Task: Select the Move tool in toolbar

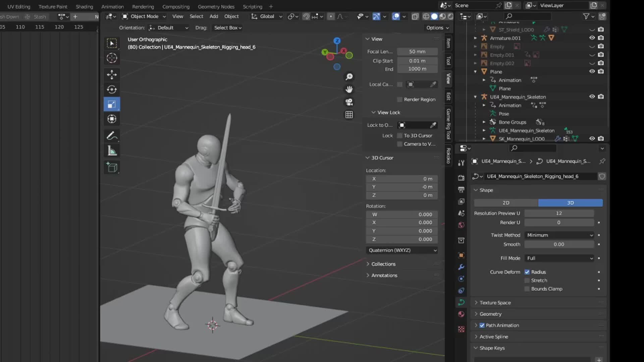Action: click(112, 74)
